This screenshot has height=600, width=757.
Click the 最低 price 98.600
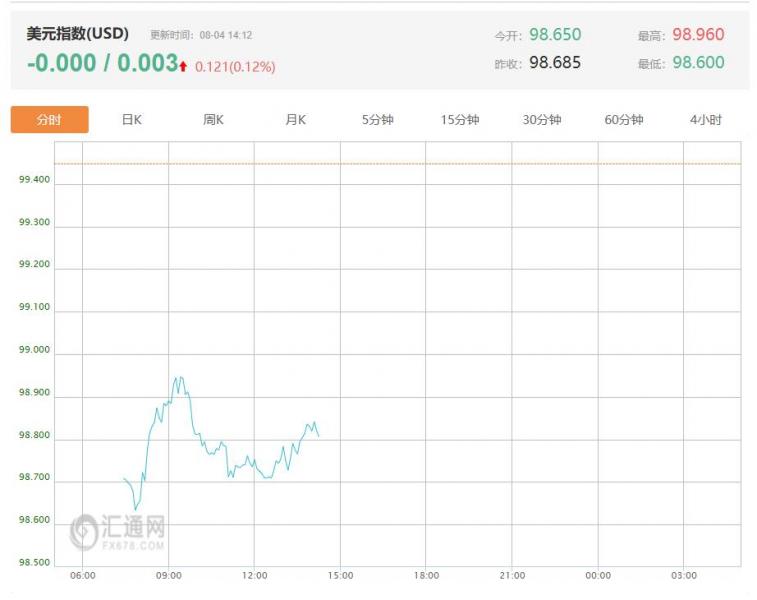pyautogui.click(x=698, y=63)
